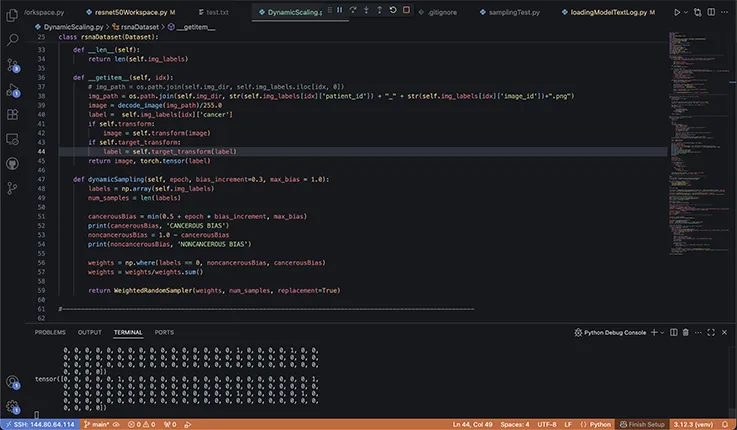Open the GitHub view in activity bar

tap(12, 164)
